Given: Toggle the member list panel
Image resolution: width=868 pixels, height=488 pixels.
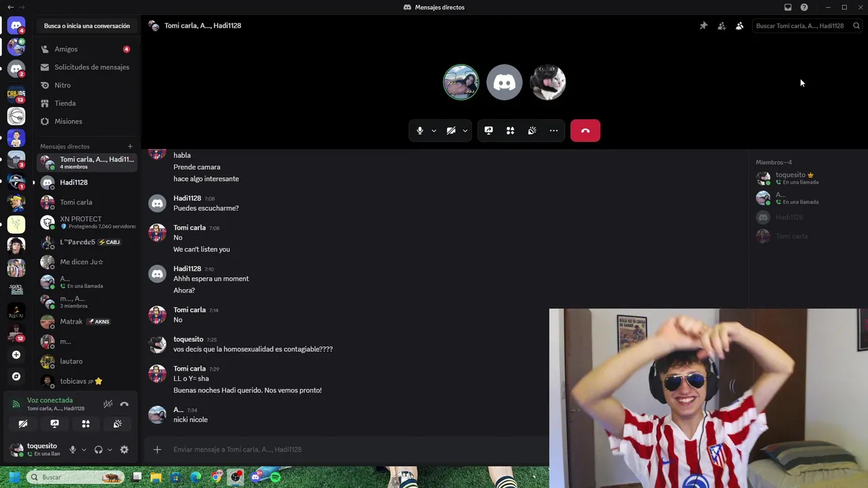Looking at the screenshot, I should [739, 26].
